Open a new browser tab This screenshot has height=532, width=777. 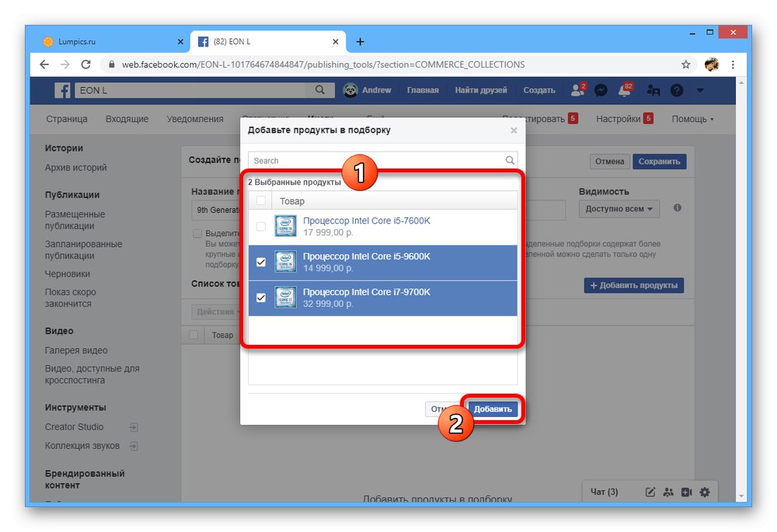361,42
